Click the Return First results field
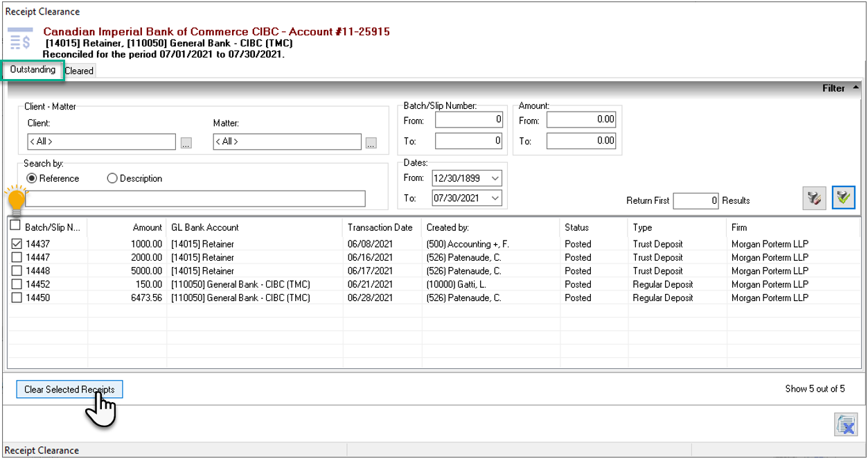 click(696, 200)
